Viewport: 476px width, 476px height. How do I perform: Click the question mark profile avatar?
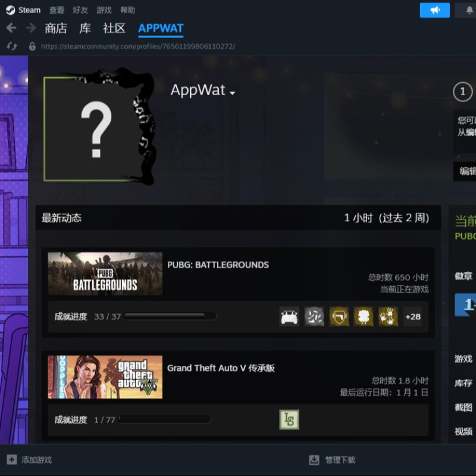coord(95,129)
